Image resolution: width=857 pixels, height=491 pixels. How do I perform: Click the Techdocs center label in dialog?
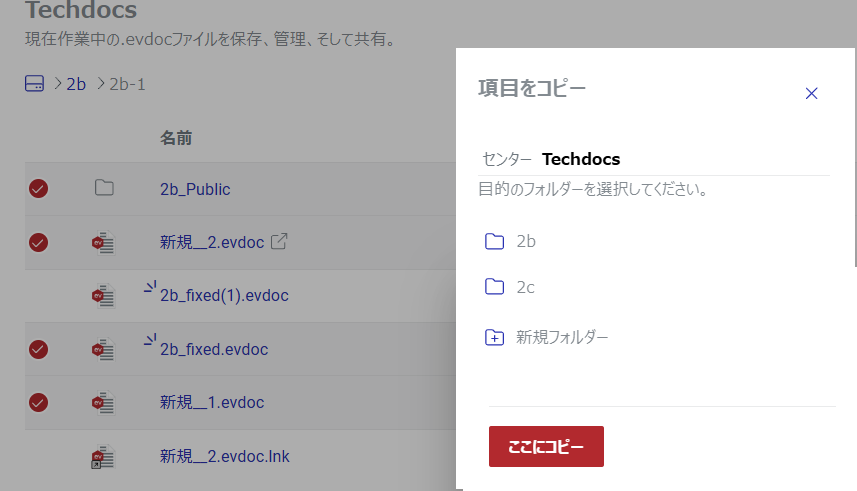coord(581,159)
